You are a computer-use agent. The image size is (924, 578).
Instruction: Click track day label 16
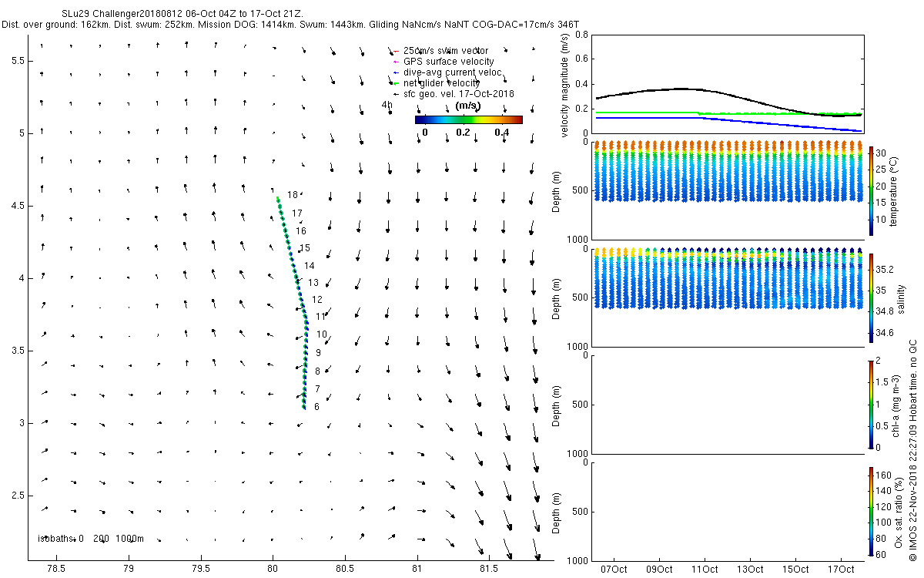coord(301,230)
